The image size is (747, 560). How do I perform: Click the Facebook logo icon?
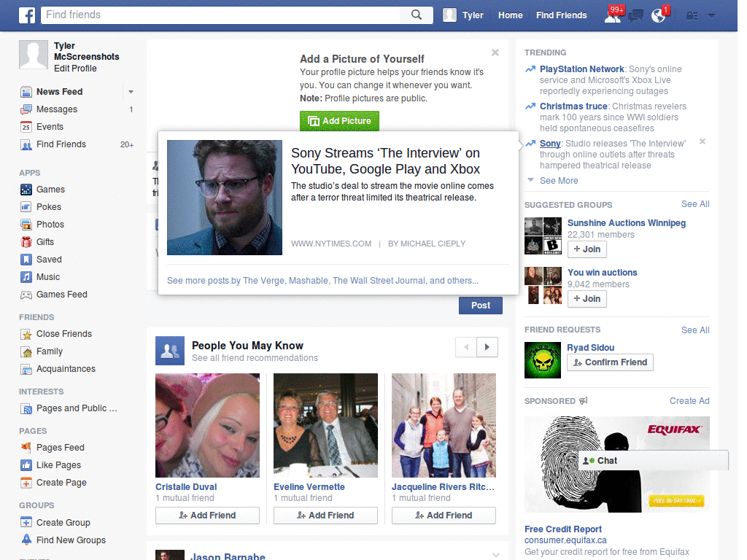27,15
